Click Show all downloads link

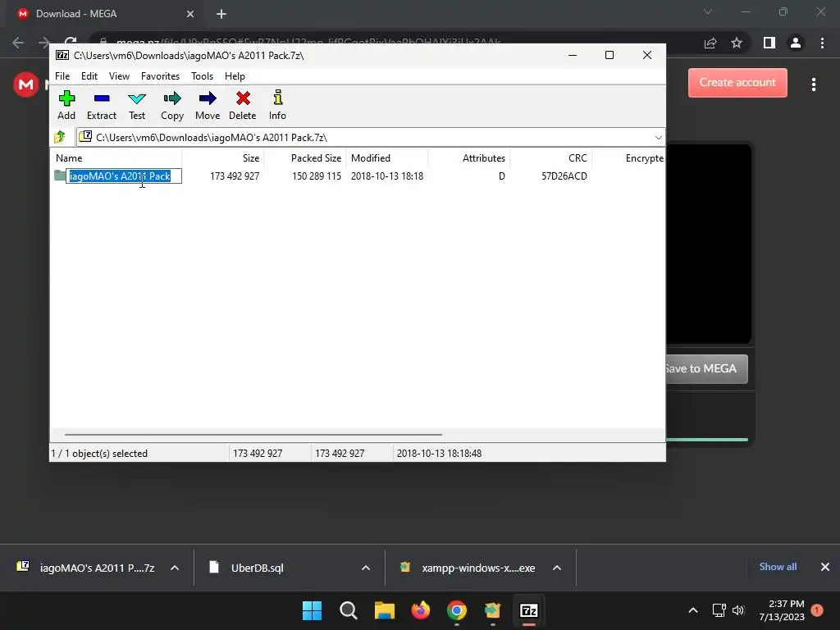click(x=778, y=567)
